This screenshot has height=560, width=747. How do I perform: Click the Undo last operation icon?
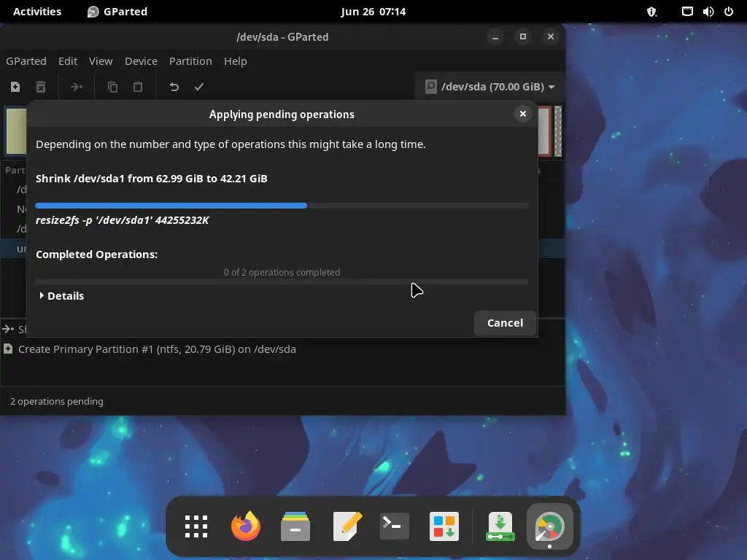click(174, 87)
